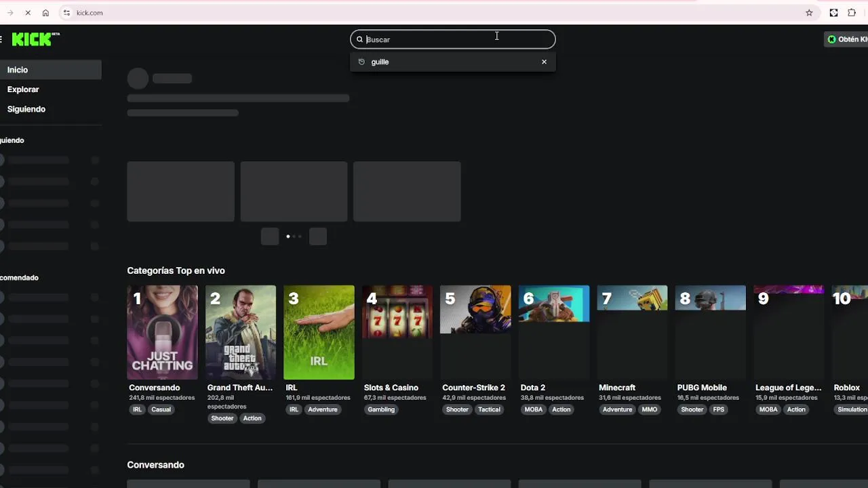This screenshot has height=488, width=868.
Task: Select Action tag under Grand Theft Auto
Action: [x=252, y=418]
